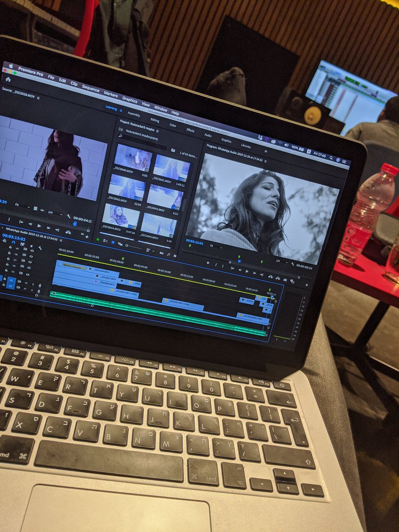Open the Source monitor panel menu
Image resolution: width=399 pixels, height=532 pixels.
pos(38,98)
